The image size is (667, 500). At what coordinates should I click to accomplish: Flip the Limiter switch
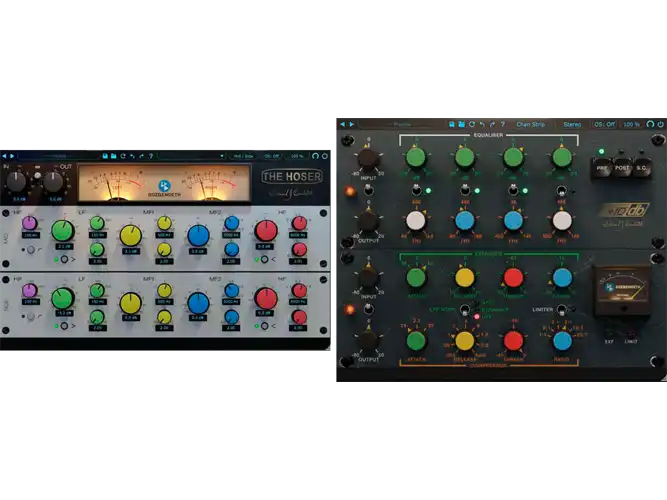click(562, 309)
